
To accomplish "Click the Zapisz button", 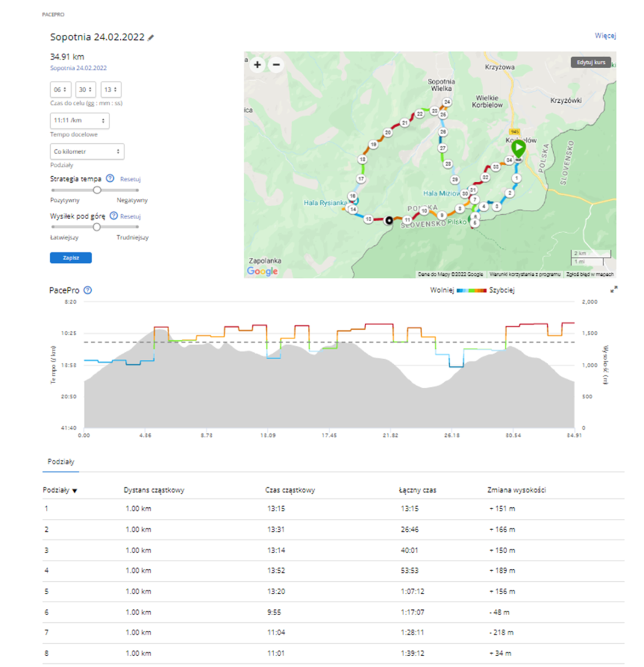I will (70, 258).
